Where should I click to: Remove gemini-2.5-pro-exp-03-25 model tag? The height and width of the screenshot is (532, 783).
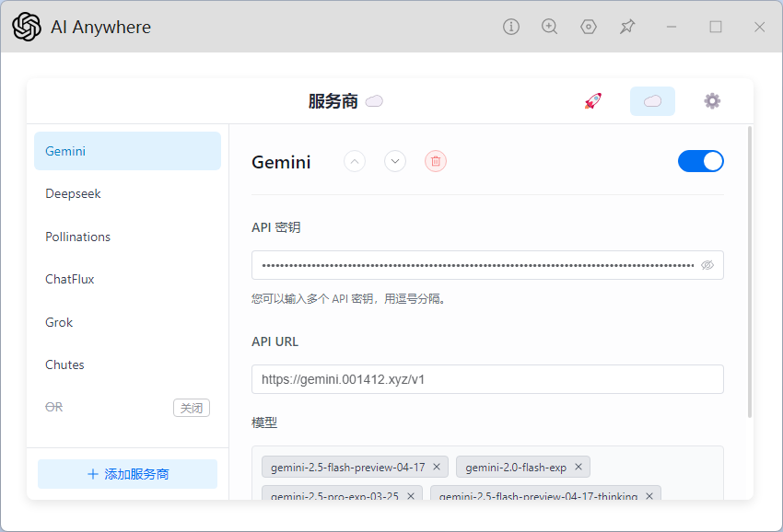[x=411, y=496]
